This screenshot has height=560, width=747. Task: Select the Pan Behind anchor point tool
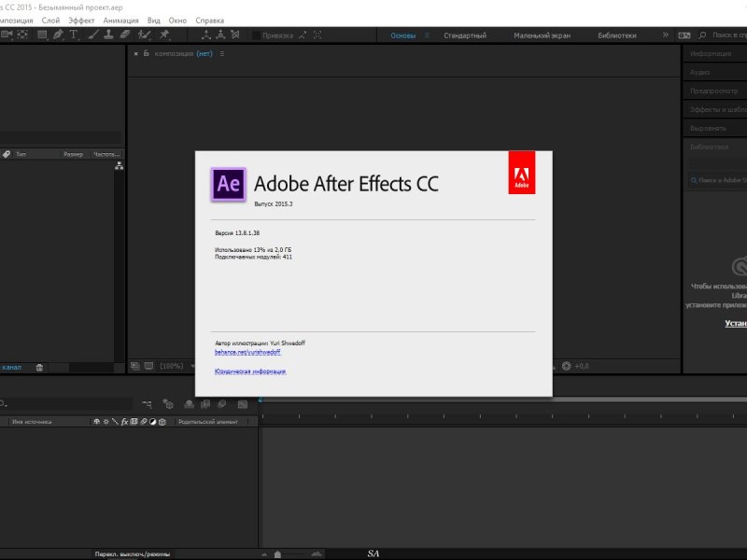[x=22, y=35]
